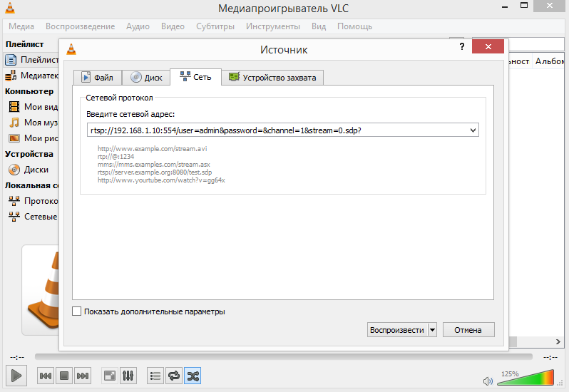Screen dimensions: 569x392
Task: Click the Play button in playback controls
Action: point(16,376)
